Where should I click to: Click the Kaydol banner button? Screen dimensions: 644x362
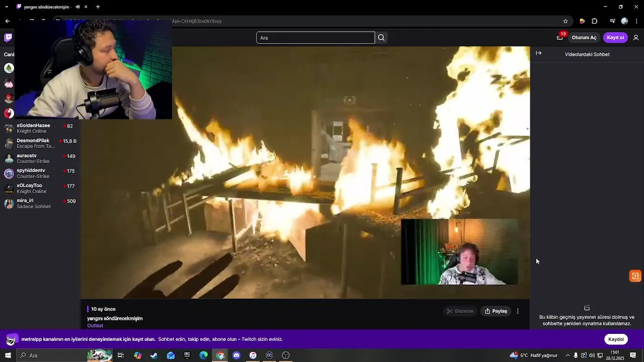click(616, 339)
